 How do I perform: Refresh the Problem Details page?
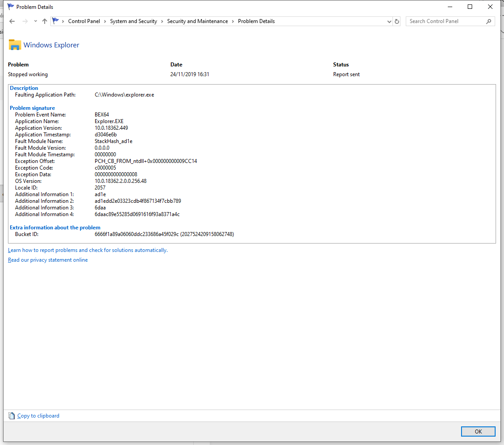(x=397, y=21)
